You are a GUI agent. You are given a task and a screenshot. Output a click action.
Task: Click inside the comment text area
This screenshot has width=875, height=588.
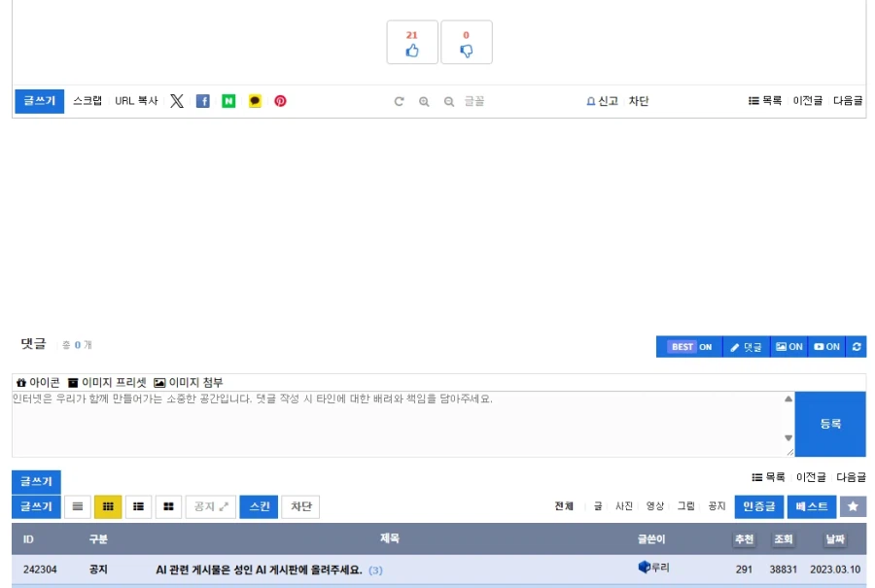tap(398, 424)
